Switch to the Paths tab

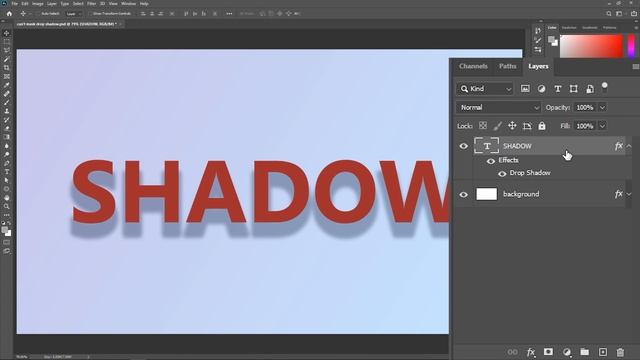click(x=507, y=66)
